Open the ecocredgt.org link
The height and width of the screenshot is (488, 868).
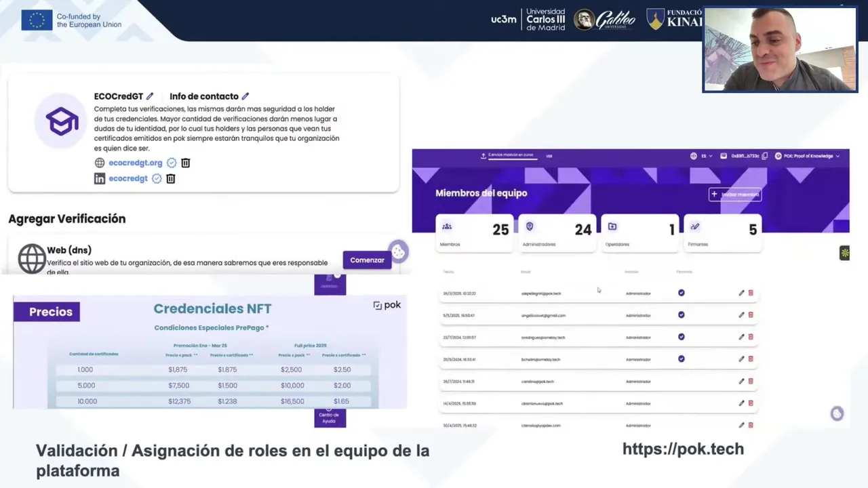(136, 163)
